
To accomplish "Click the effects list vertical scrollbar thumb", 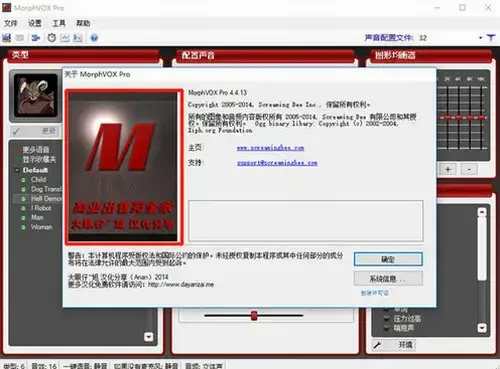I will pos(482,248).
